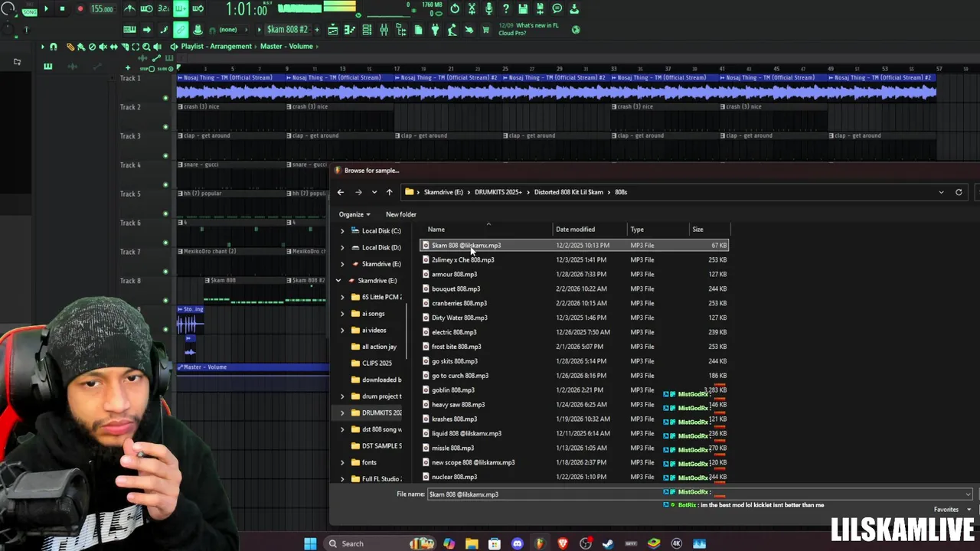Open the Mixer view
Viewport: 980px width, 551px height.
coord(384,30)
